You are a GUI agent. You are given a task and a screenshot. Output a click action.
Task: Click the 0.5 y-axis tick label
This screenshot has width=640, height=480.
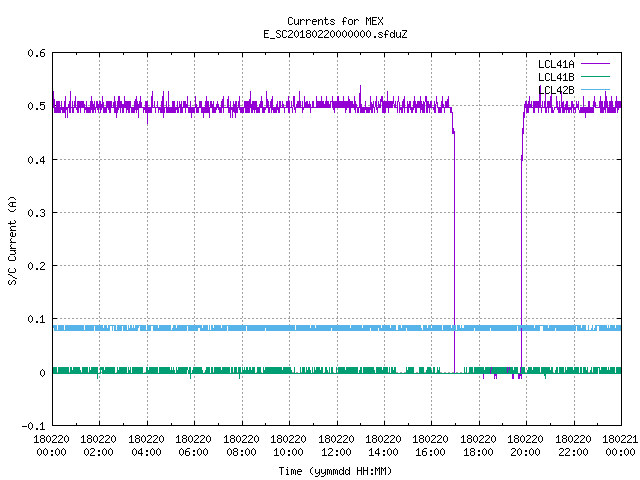pos(36,106)
